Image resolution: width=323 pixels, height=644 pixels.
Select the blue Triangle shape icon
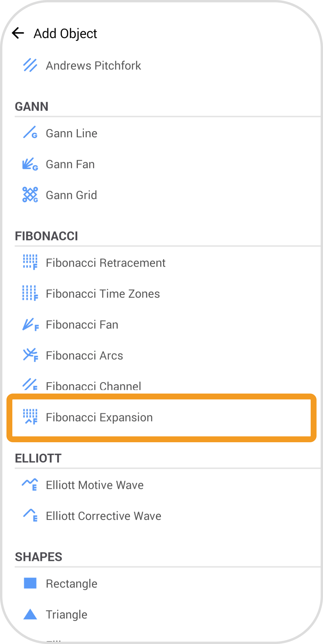[x=30, y=614]
